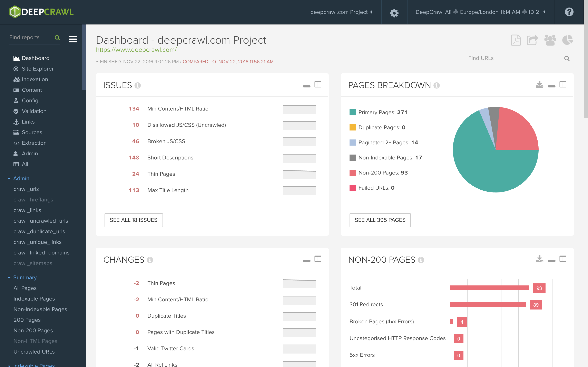Click the Find URLs input field

[x=512, y=58]
